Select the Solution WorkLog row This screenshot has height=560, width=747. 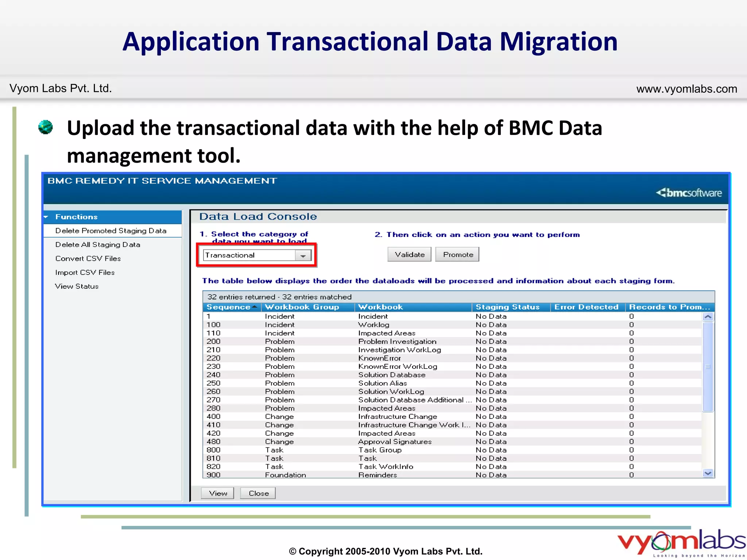pyautogui.click(x=452, y=392)
